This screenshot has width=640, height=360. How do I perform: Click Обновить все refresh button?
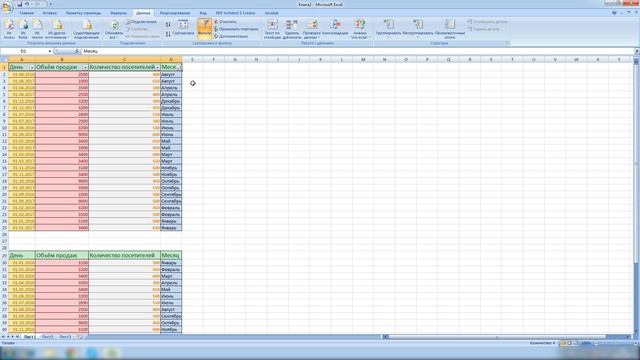[114, 29]
